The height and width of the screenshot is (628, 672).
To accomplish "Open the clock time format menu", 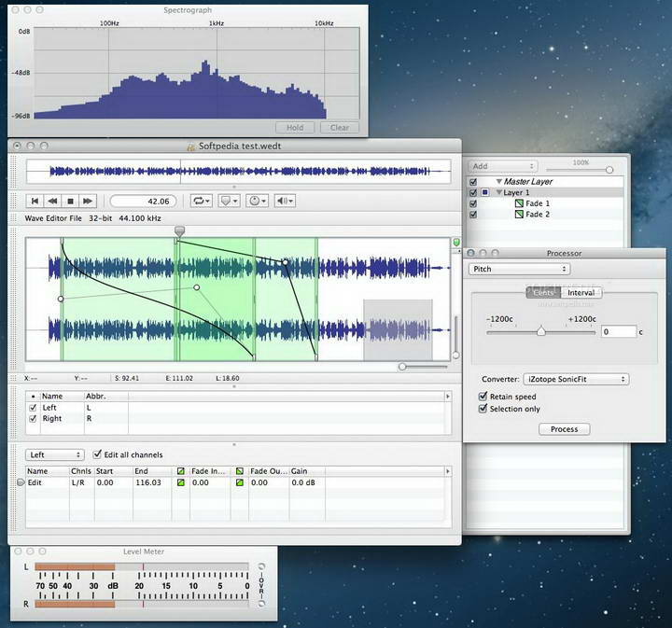I will point(258,201).
